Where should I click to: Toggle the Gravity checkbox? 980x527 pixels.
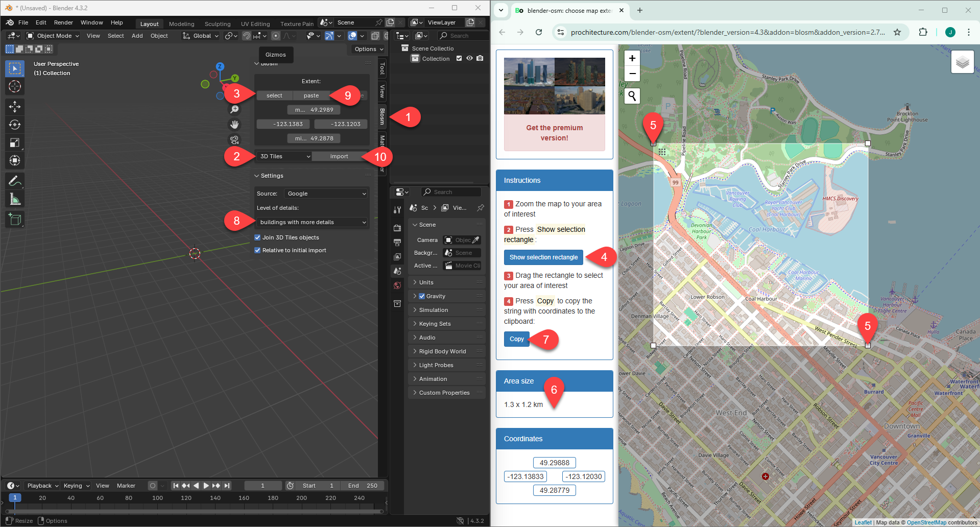pos(422,296)
